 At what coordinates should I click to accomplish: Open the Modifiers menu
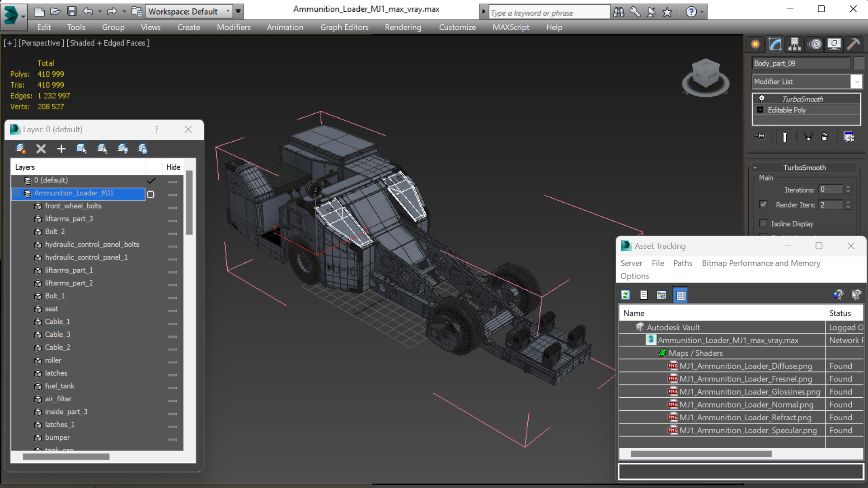pos(234,27)
